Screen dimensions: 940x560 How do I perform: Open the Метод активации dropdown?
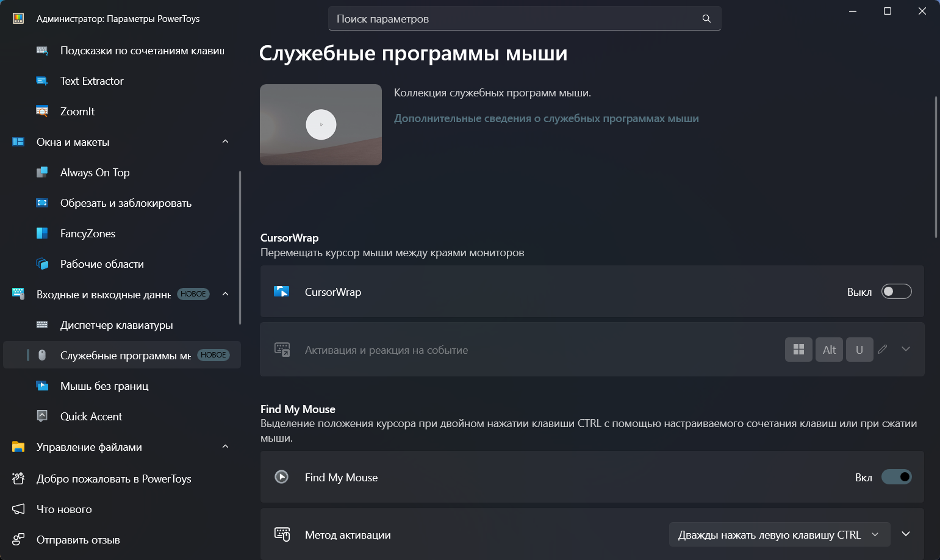point(779,535)
